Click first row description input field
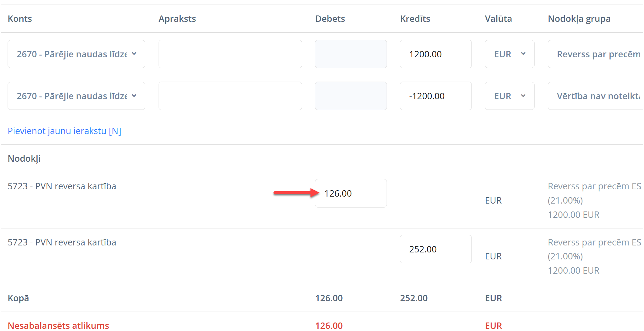 (x=230, y=54)
